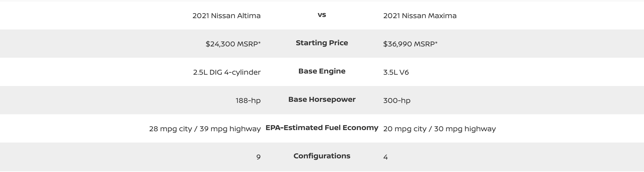644x172 pixels.
Task: Click the 3.5L V6 engine text
Action: pos(396,72)
